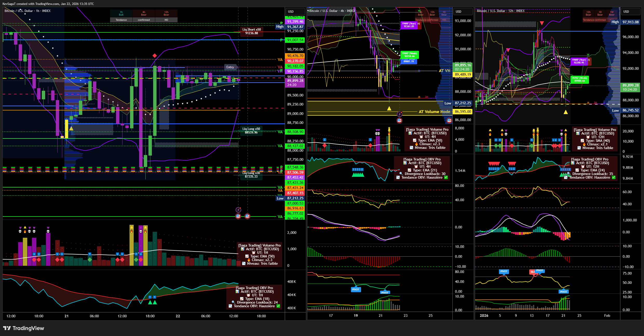The image size is (644, 336).
Task: Toggle the Haussière checkmark in the 1h OBV Pro panel
Action: click(x=278, y=306)
